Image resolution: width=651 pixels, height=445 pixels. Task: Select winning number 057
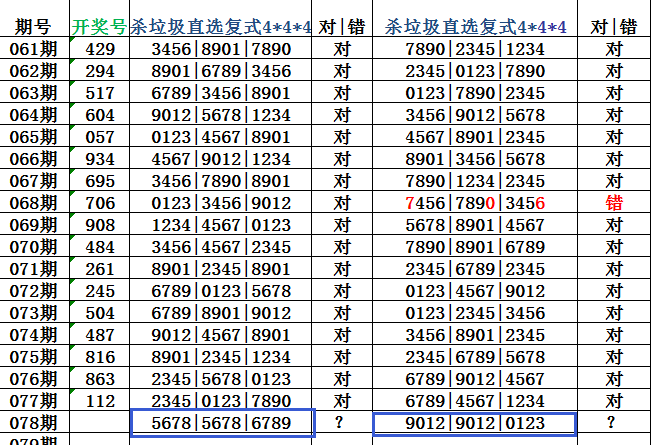coord(100,136)
